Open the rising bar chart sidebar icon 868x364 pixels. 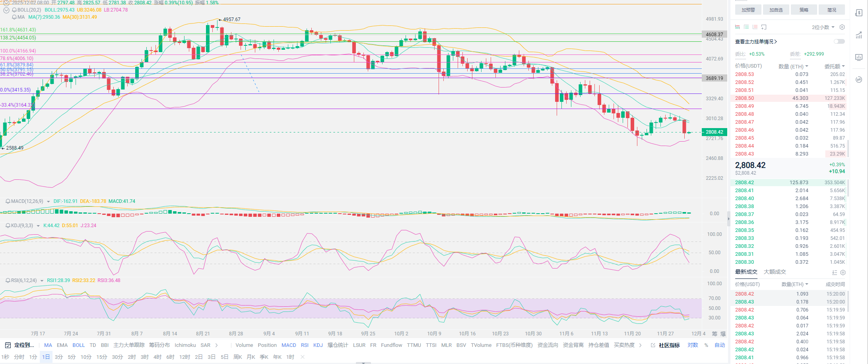pos(859,35)
